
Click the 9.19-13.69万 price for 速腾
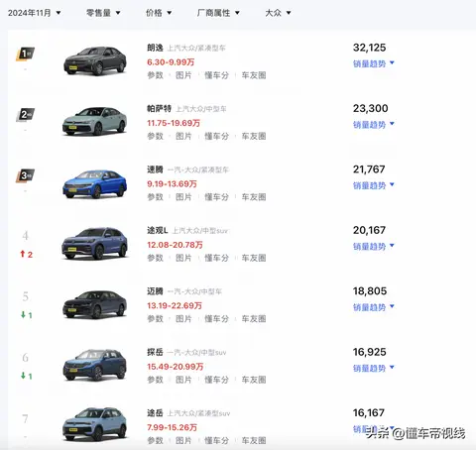tap(172, 184)
